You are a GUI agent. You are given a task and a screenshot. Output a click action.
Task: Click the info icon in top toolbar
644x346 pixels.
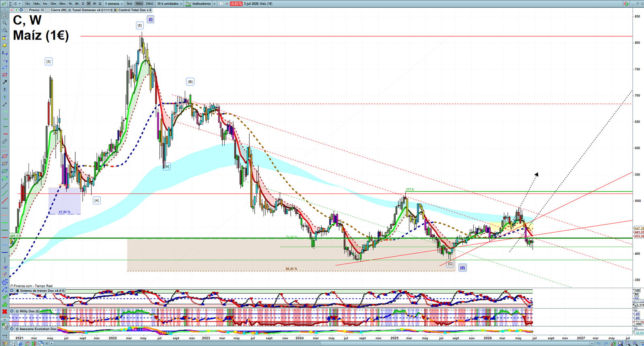[221, 4]
